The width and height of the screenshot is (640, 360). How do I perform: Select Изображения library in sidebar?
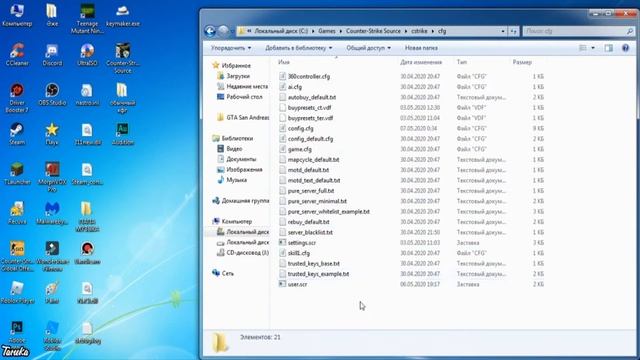coord(239,169)
